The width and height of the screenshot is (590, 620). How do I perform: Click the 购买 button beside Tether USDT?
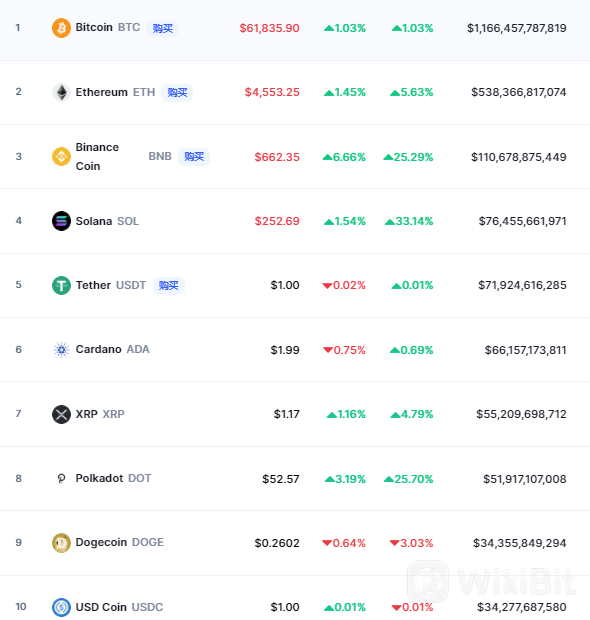coord(169,285)
